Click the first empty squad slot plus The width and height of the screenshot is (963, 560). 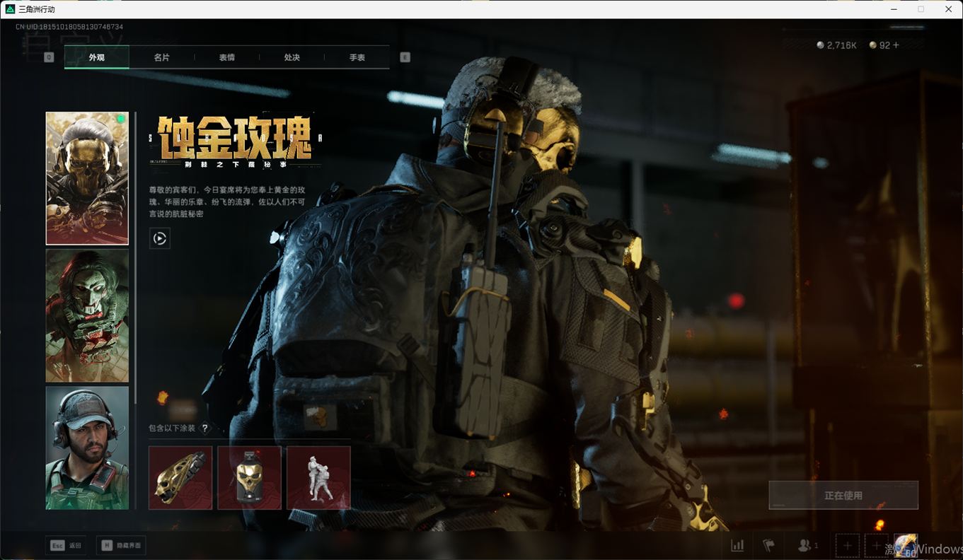click(x=848, y=545)
